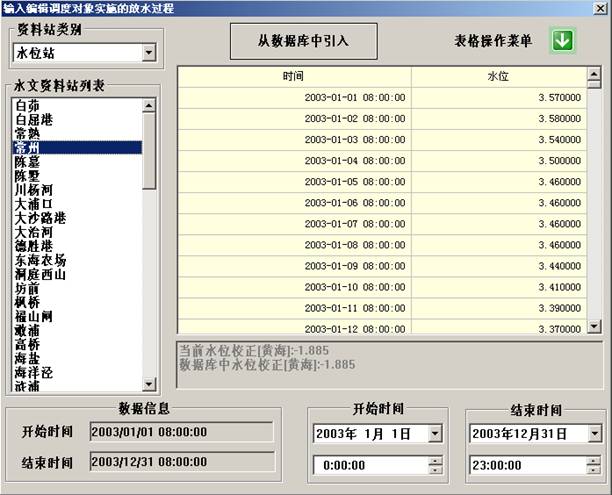Select 常州 in the station list

click(x=28, y=147)
